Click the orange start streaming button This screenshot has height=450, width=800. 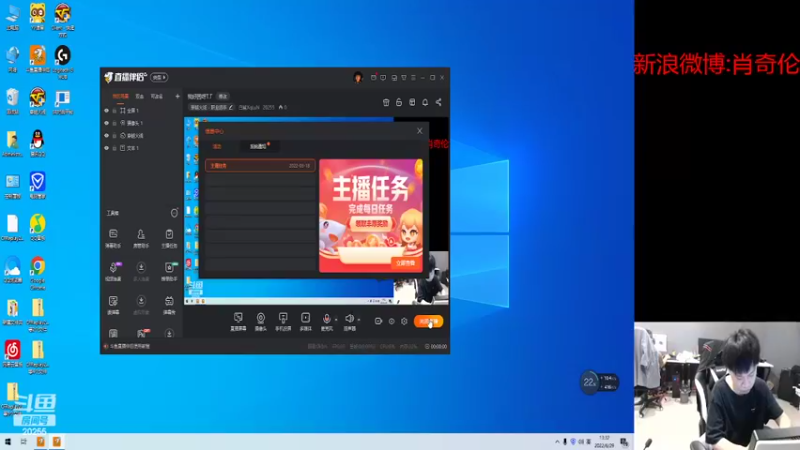pyautogui.click(x=429, y=321)
